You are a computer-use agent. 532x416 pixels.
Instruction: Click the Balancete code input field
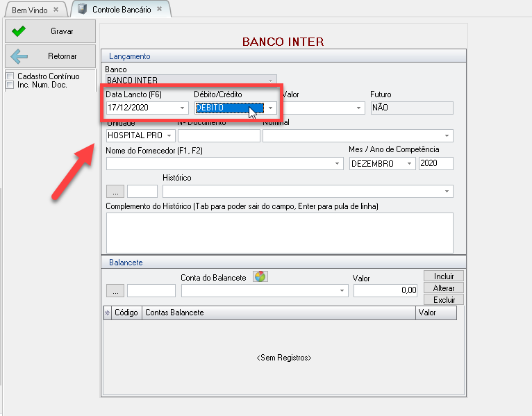point(151,290)
